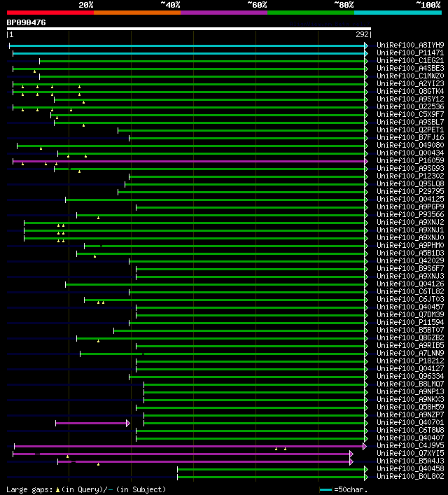The width and height of the screenshot is (448, 495).
Task: Open hit UniRef100_P16059
Action: coord(410,161)
